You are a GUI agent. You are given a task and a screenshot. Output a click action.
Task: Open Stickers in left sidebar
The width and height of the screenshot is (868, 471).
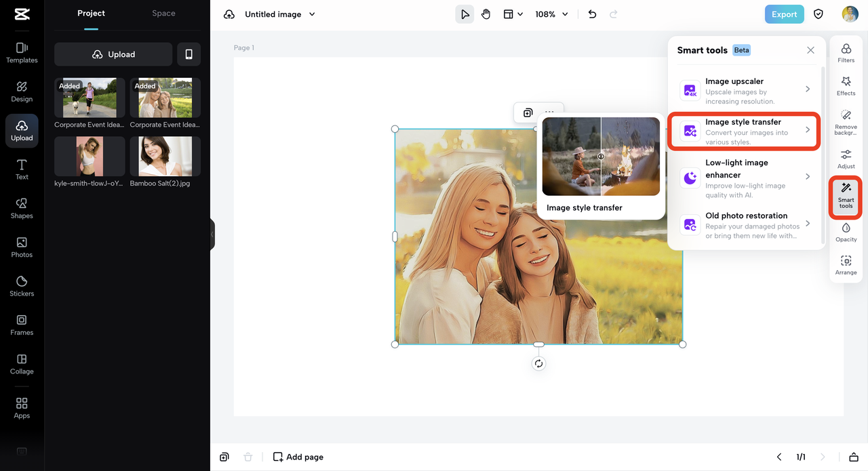(22, 285)
